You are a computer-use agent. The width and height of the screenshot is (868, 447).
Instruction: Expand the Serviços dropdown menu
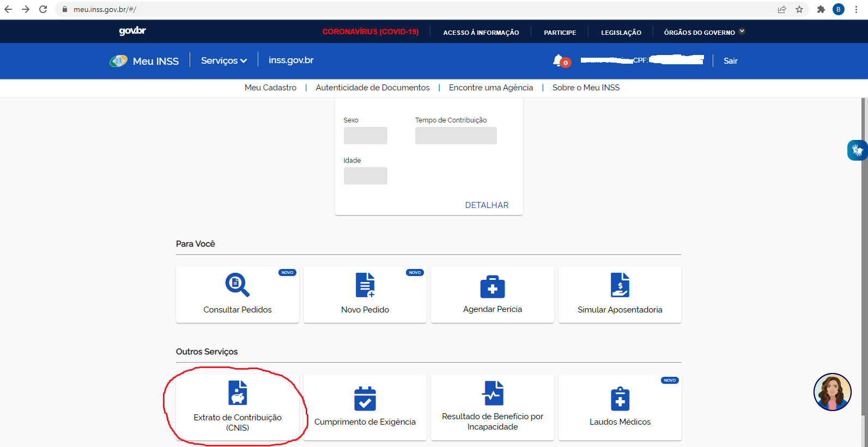tap(223, 60)
